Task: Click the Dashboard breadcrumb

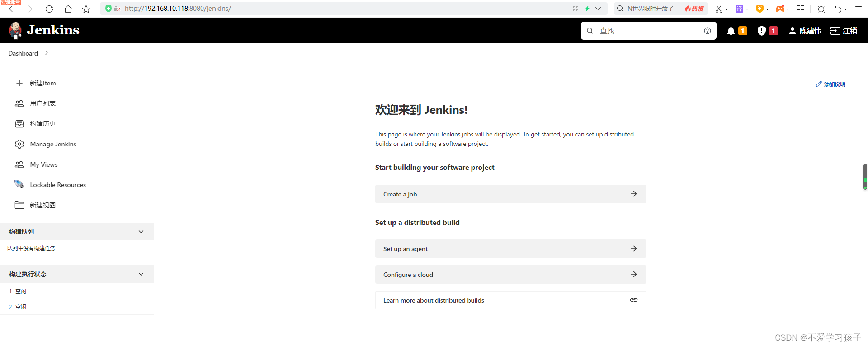Action: pyautogui.click(x=23, y=53)
